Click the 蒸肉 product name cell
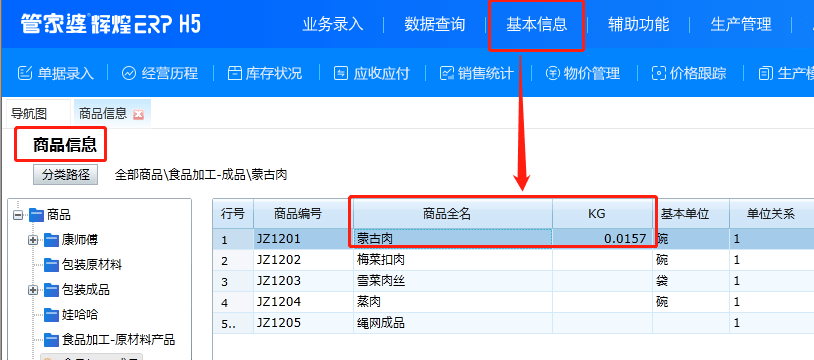 click(453, 302)
